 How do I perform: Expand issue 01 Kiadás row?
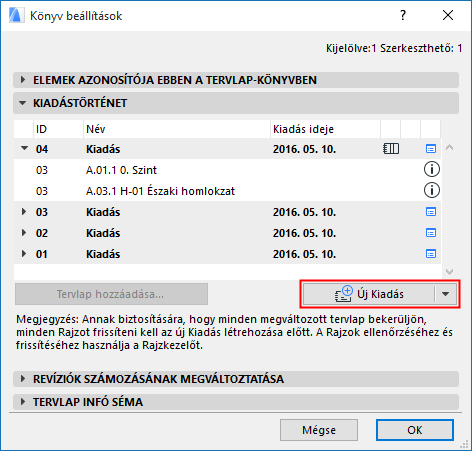(24, 254)
